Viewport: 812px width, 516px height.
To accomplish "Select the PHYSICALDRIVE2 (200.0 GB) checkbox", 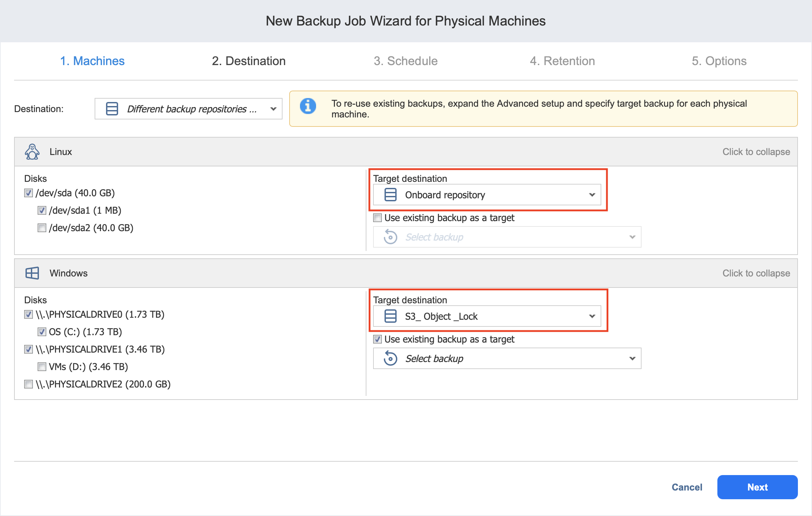I will (x=29, y=384).
